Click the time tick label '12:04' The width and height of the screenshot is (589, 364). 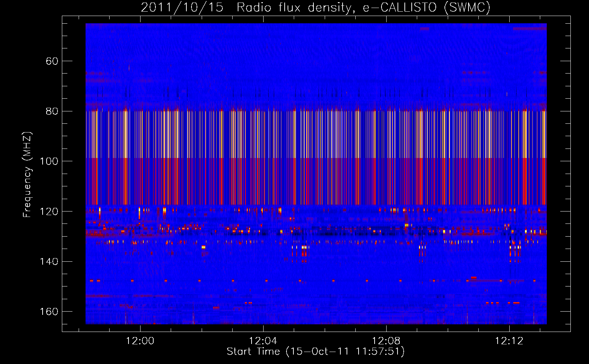263,341
